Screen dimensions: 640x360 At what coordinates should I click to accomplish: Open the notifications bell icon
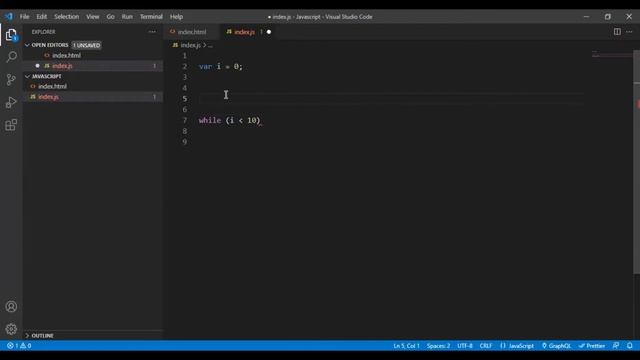pos(630,346)
